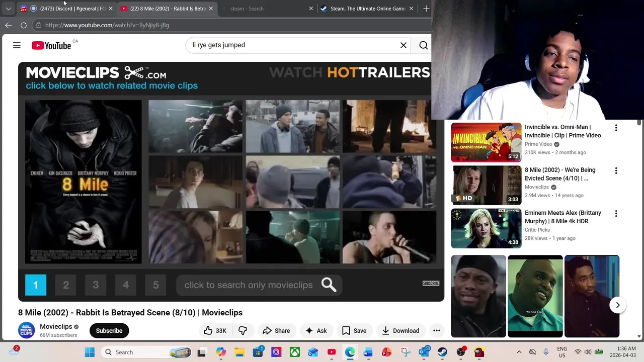Open more actions three-dot menu under video
This screenshot has height=362, width=644.
pos(437,330)
